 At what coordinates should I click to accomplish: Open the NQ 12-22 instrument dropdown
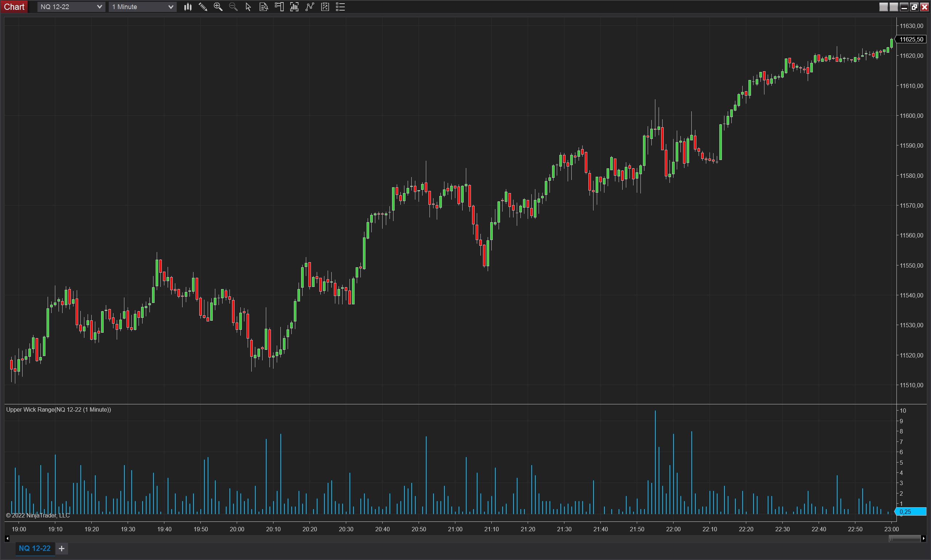71,7
